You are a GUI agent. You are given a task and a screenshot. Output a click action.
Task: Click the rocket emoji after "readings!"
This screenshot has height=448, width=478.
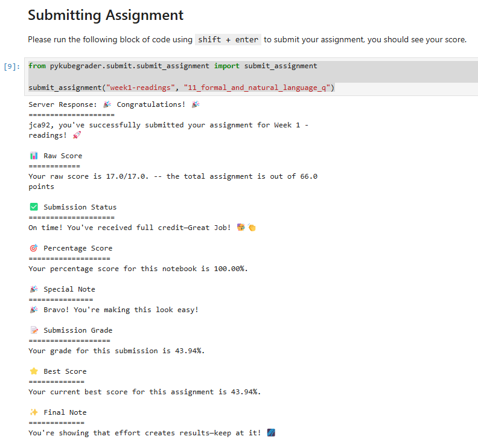[77, 135]
